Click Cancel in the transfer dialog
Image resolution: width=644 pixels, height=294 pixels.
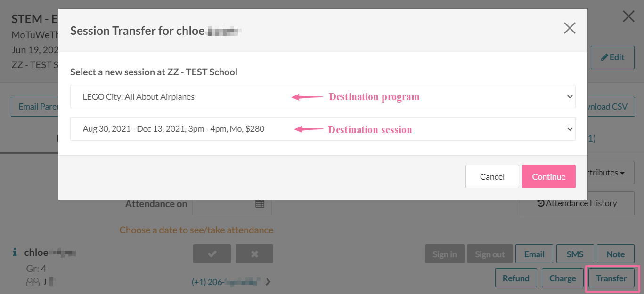tap(492, 176)
